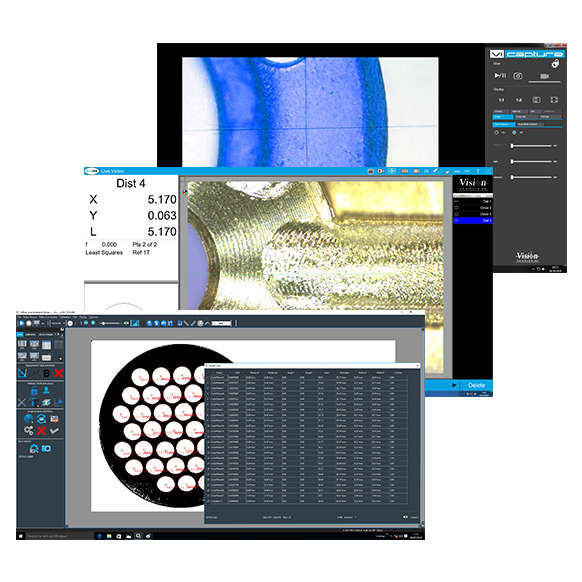Click the Windows Start button
Screen dimensions: 582x582
click(21, 536)
